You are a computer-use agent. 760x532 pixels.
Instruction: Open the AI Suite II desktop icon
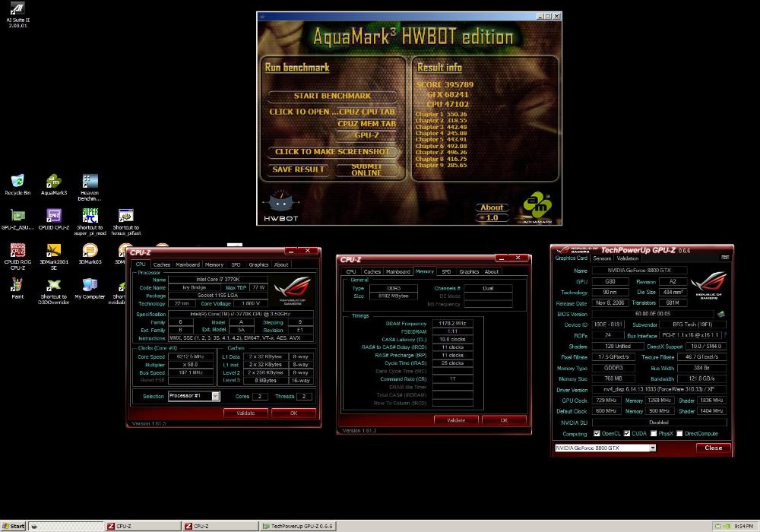(x=17, y=14)
